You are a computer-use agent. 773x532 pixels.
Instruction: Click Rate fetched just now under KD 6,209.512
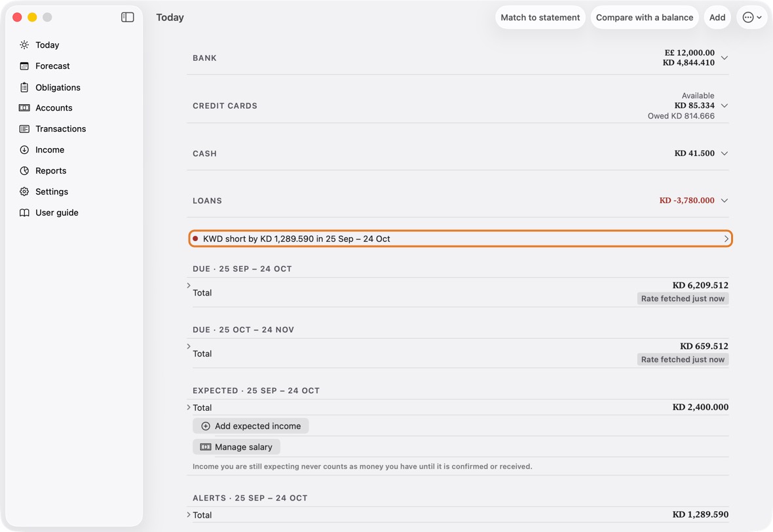click(683, 299)
